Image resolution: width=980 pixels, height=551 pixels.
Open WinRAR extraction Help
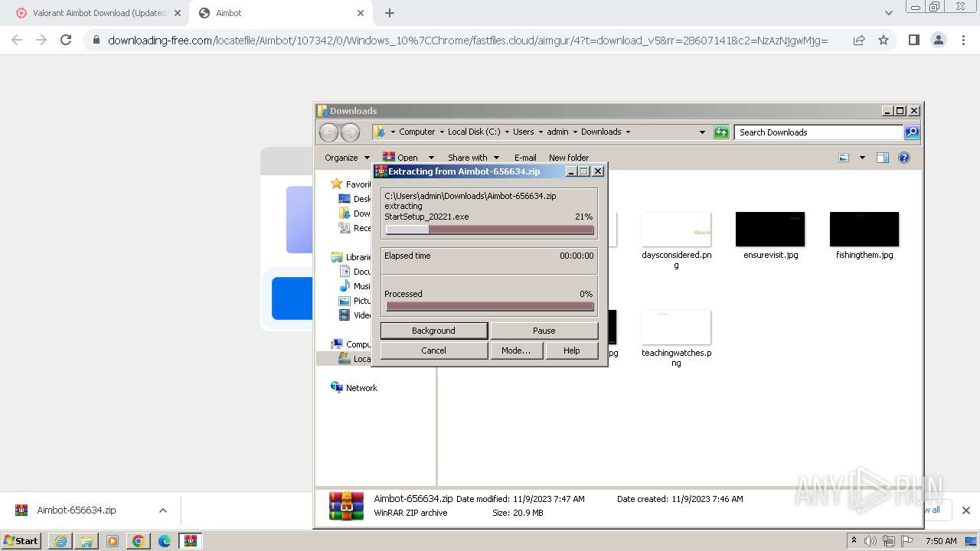572,350
